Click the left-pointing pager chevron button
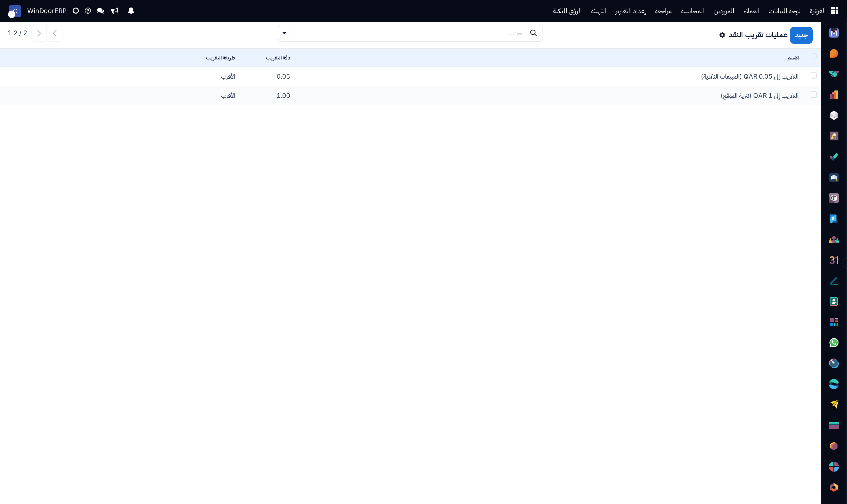The image size is (847, 504). coord(55,33)
